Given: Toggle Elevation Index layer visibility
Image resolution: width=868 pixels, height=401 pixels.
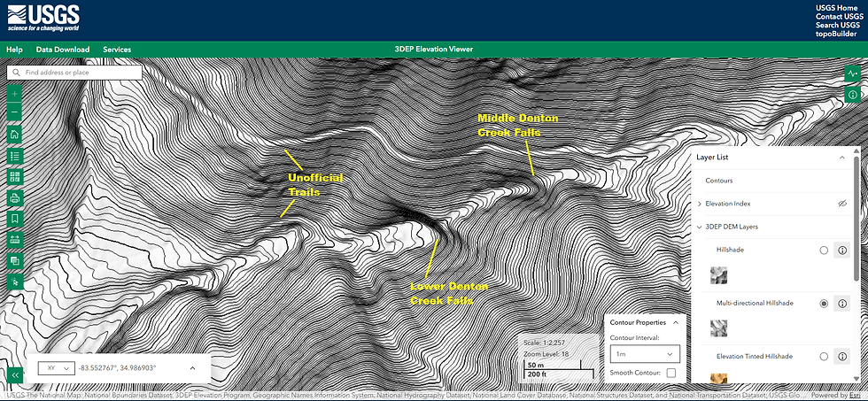Looking at the screenshot, I should tap(842, 204).
